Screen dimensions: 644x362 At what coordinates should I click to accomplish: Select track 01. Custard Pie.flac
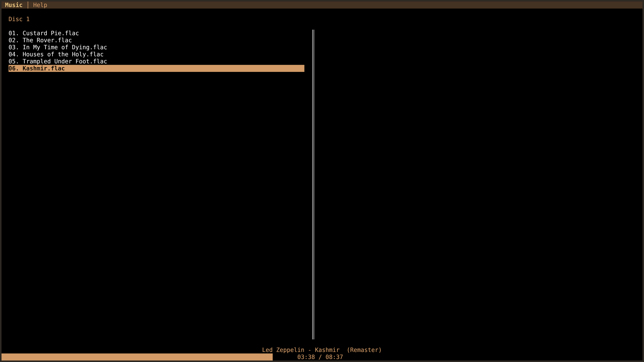156,33
